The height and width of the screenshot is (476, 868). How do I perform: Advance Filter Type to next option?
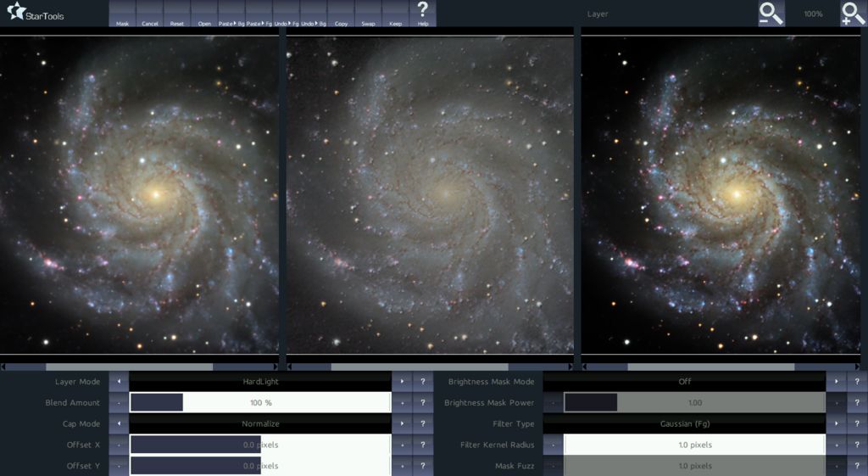pos(836,423)
